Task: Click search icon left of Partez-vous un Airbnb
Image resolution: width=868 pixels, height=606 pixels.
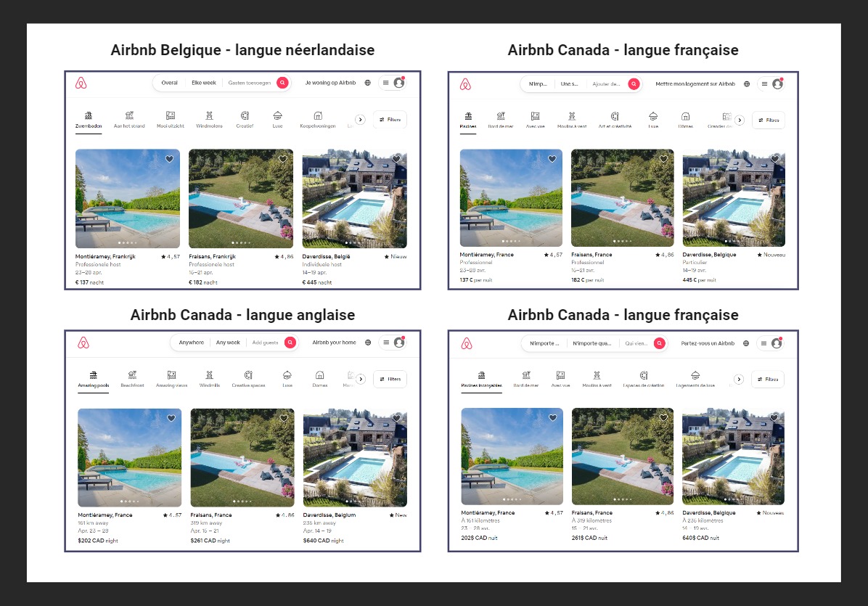Action: [659, 343]
